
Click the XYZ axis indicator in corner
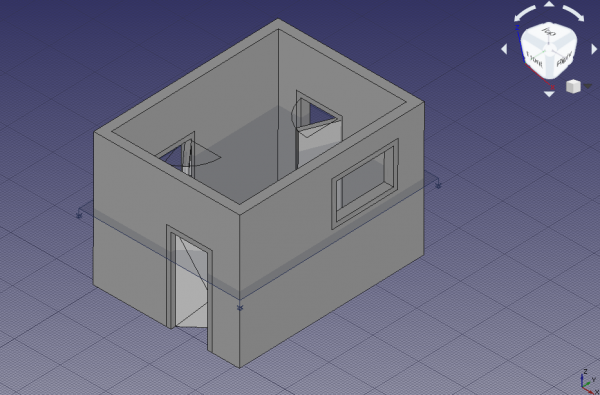pos(588,381)
